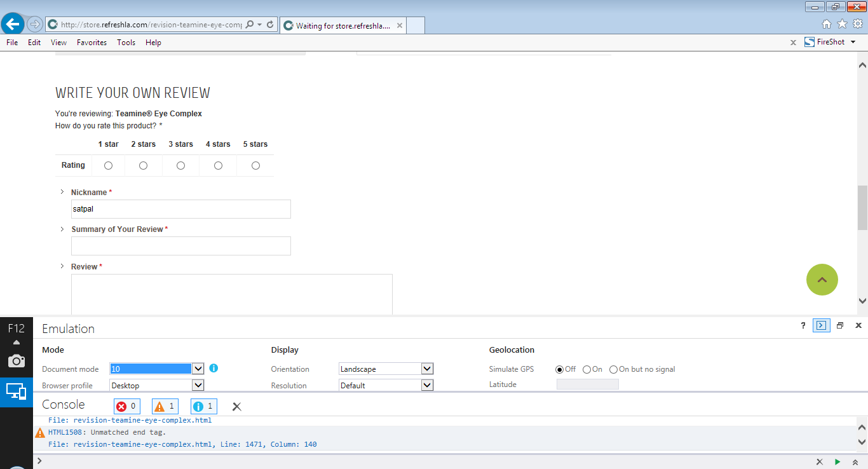Open the Favorites star icon
The image size is (868, 469).
click(843, 24)
